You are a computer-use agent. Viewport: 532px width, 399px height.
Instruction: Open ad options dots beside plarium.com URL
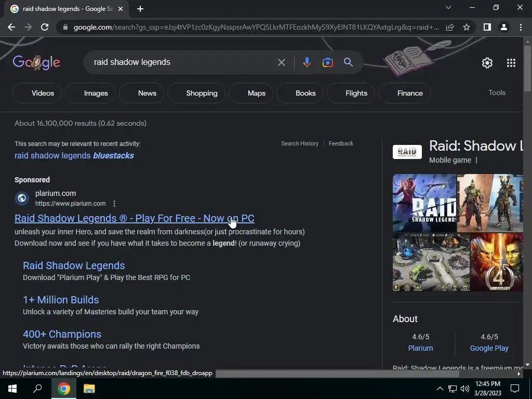pyautogui.click(x=114, y=204)
